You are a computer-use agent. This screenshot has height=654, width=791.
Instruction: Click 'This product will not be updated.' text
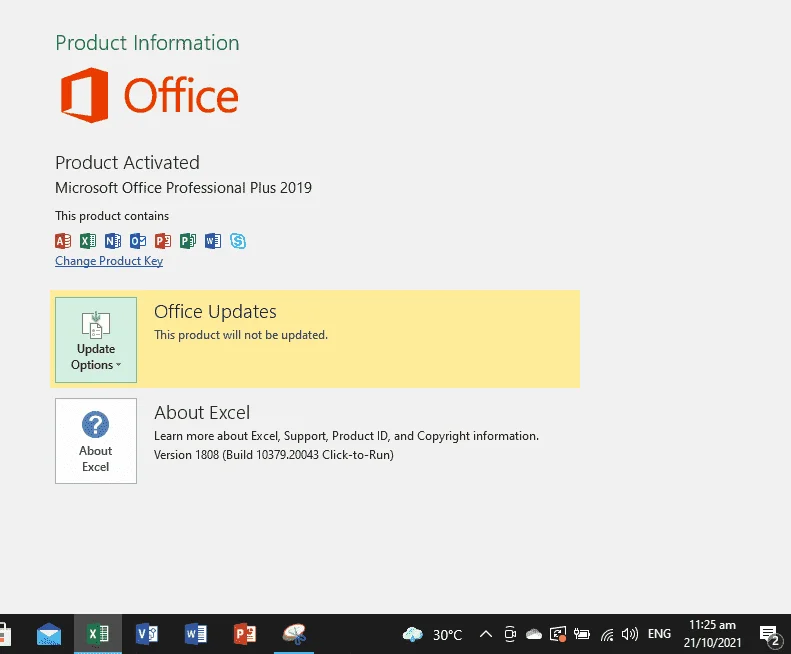[241, 335]
